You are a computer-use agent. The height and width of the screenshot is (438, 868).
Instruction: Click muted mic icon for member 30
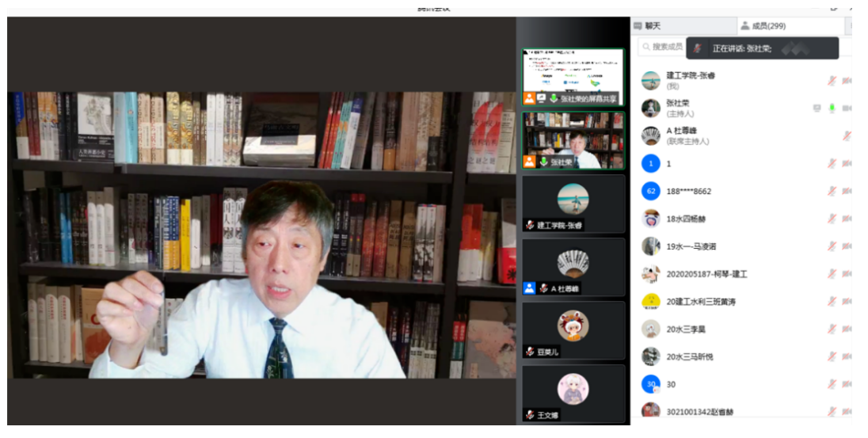[x=832, y=384]
